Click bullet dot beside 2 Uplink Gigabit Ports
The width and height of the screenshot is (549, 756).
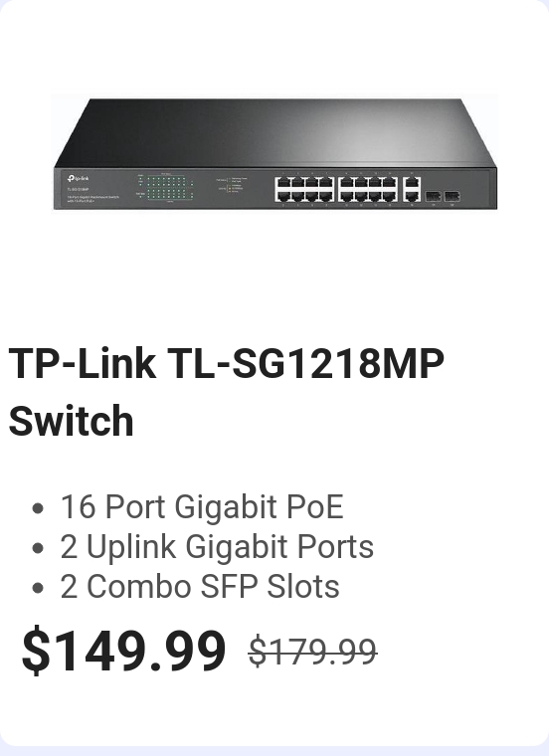38,548
